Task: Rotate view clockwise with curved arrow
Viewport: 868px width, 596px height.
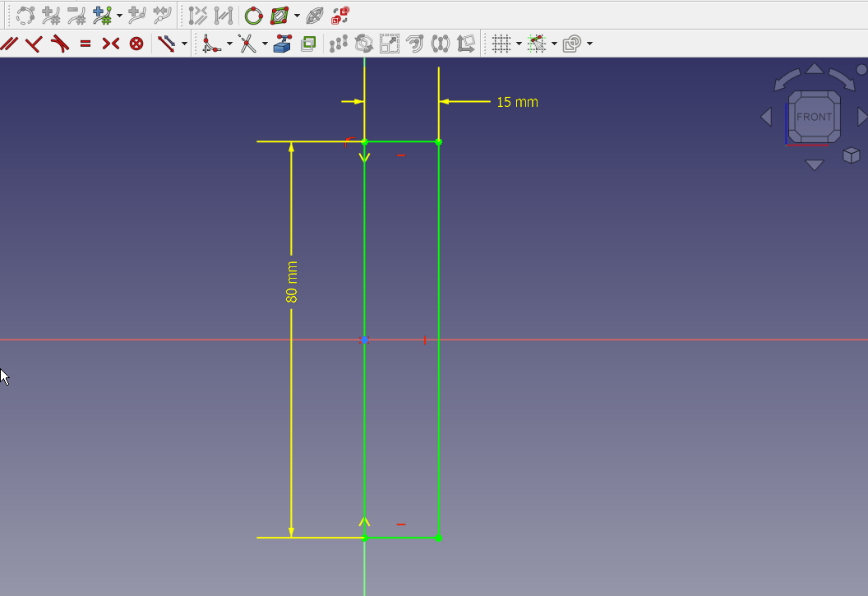Action: click(840, 79)
